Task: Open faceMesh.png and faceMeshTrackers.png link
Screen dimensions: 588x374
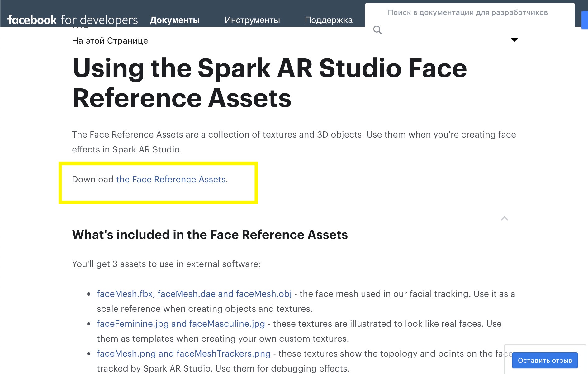Action: [x=184, y=353]
